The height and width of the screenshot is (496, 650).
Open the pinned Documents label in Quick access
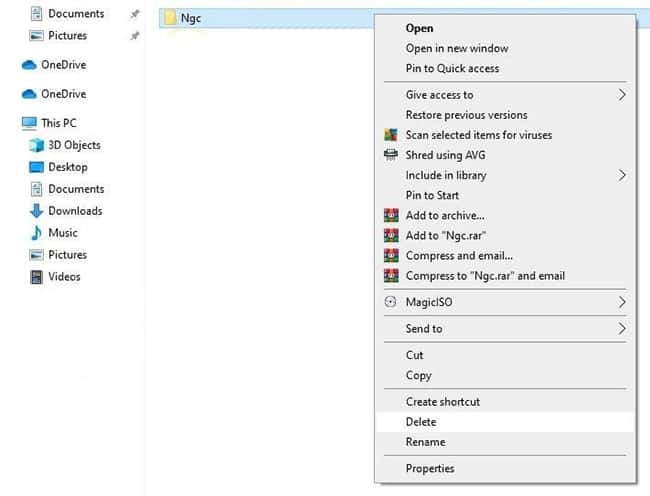pos(76,14)
